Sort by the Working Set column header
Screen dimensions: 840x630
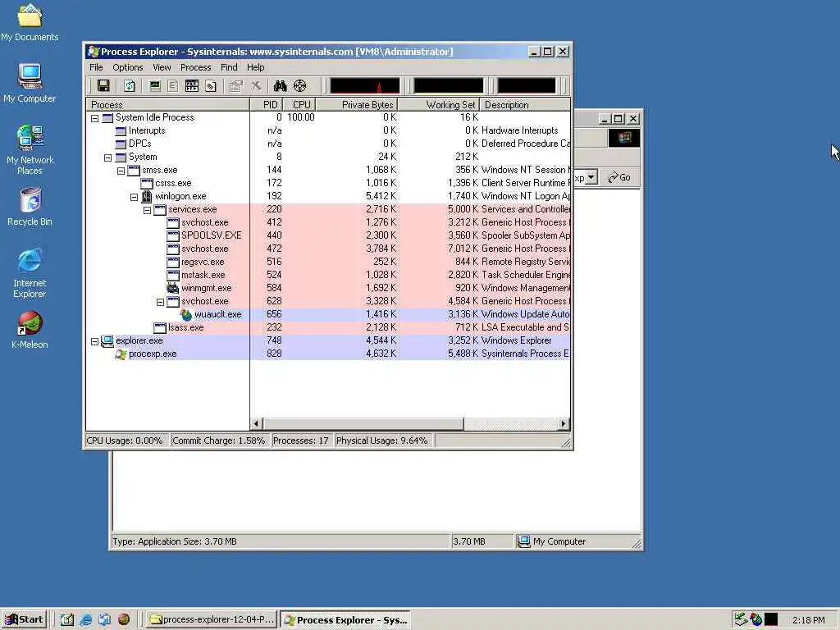pyautogui.click(x=439, y=104)
